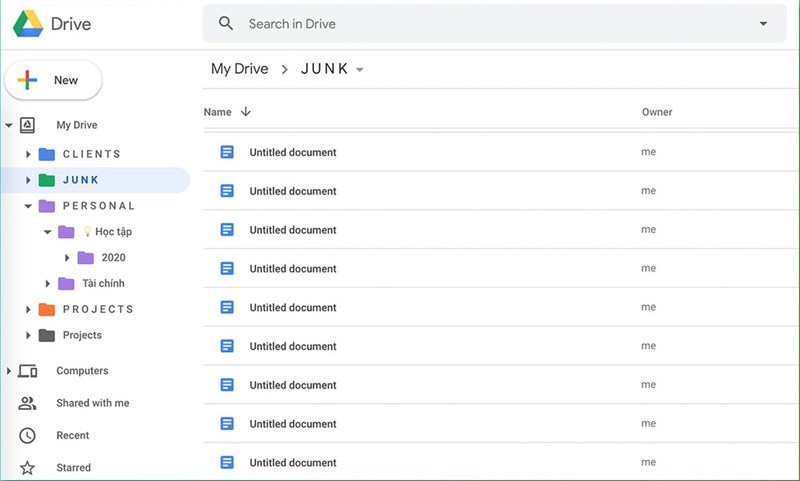Open search options dropdown arrow
Screen dimensions: 800x481
pyautogui.click(x=764, y=23)
